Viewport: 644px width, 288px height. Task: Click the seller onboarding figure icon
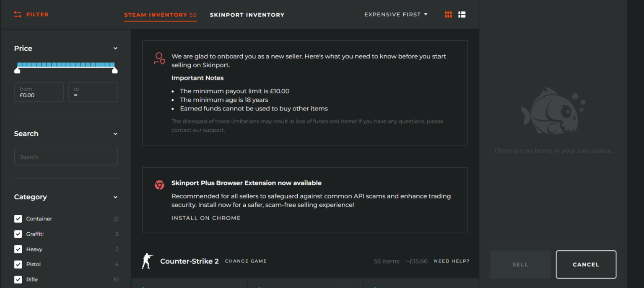pos(159,59)
